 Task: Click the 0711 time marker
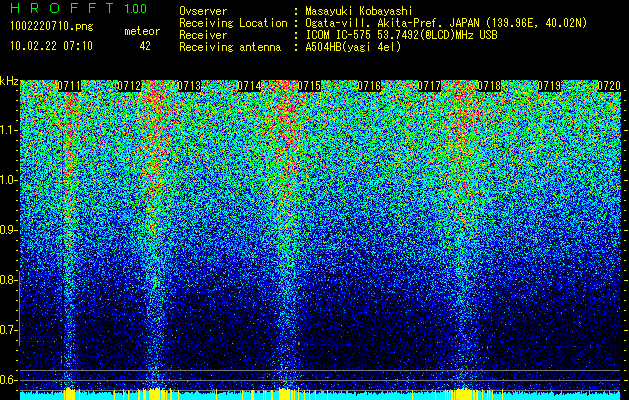[x=69, y=86]
